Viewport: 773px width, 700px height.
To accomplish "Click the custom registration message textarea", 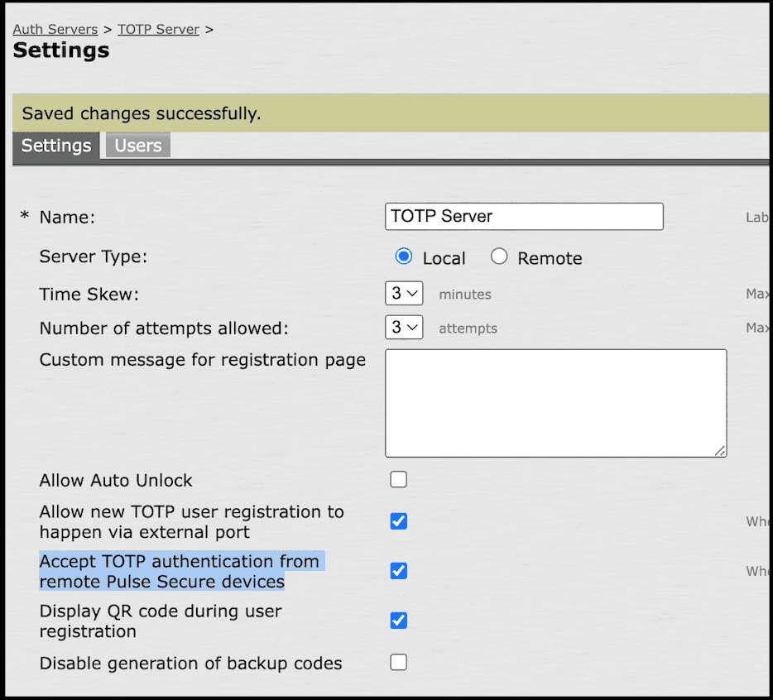I will pos(555,401).
